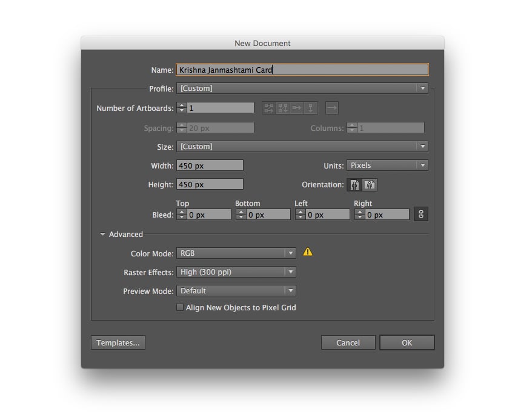Image resolution: width=515 pixels, height=420 pixels.
Task: Click the increment stepper for Number of Artboards
Action: coord(181,105)
